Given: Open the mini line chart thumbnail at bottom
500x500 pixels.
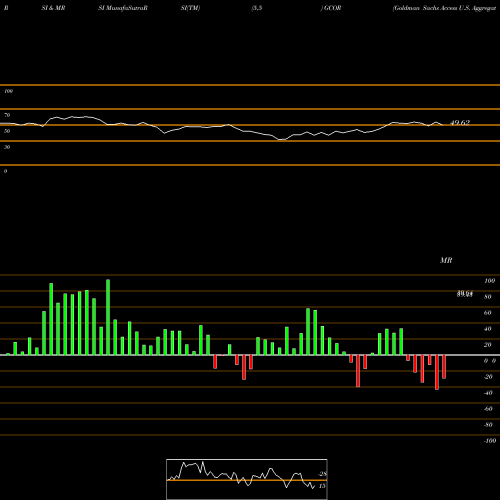Looking at the screenshot, I should (x=247, y=479).
